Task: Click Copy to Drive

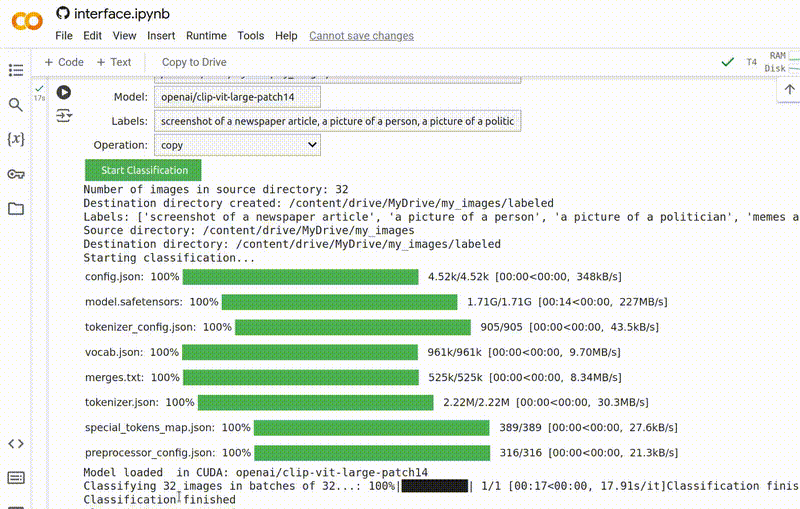Action: coord(194,62)
